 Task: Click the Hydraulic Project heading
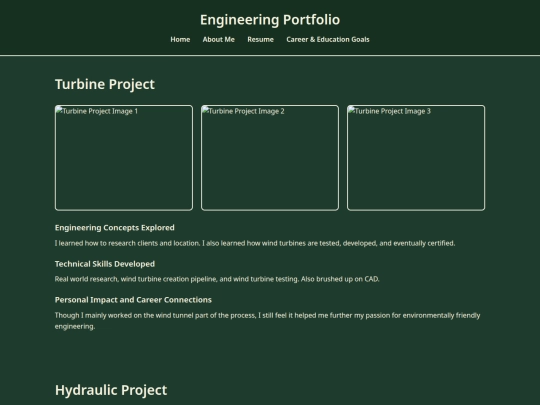[x=111, y=390]
